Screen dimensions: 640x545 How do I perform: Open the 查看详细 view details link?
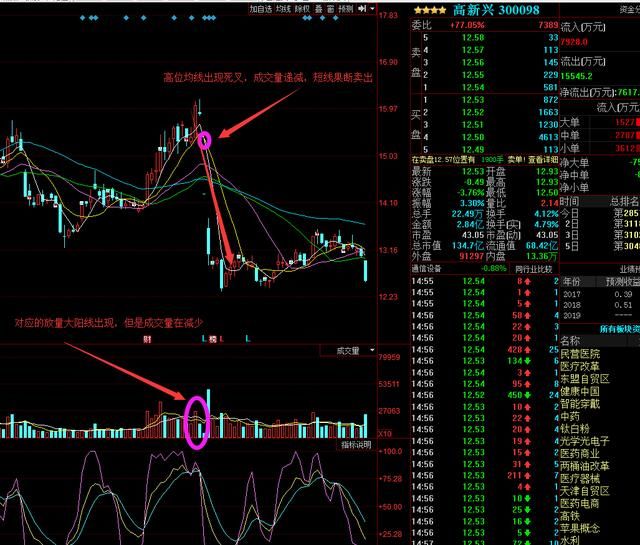click(543, 159)
